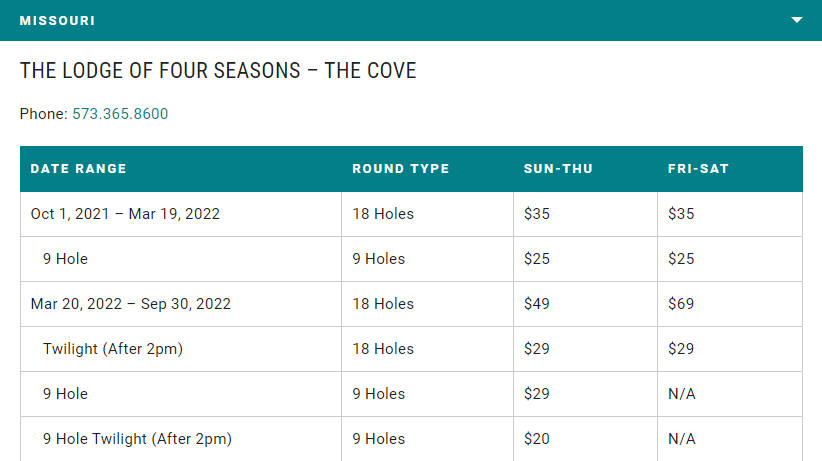Click the $20 Sun-Thu price cell
Viewport: 822px width, 461px height.
point(585,439)
